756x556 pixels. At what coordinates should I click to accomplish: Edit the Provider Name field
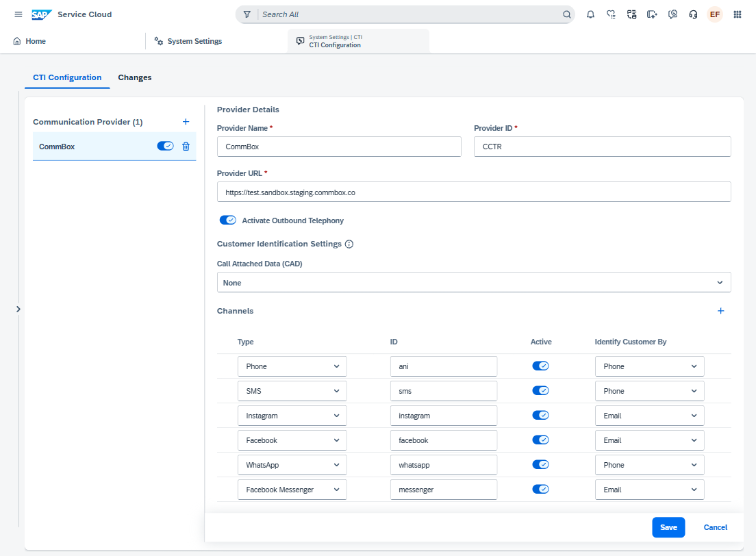coord(339,147)
